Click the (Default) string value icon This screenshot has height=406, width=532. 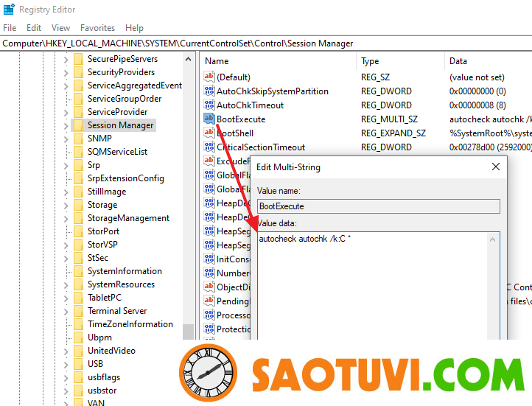(209, 77)
